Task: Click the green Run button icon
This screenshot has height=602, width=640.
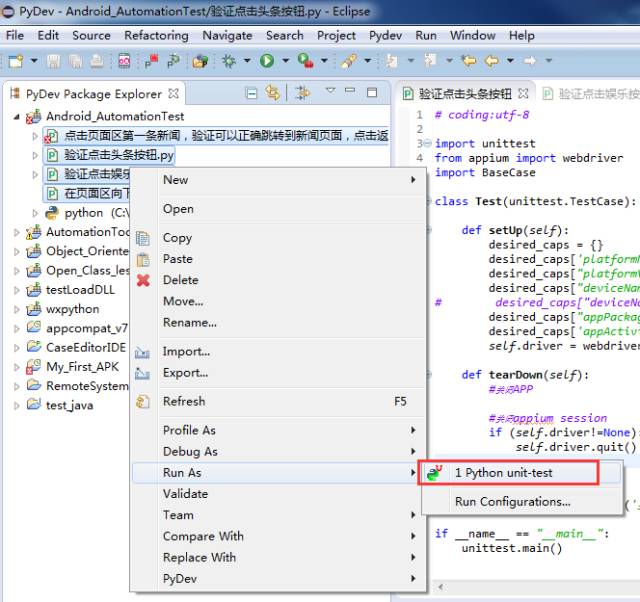Action: [x=267, y=61]
